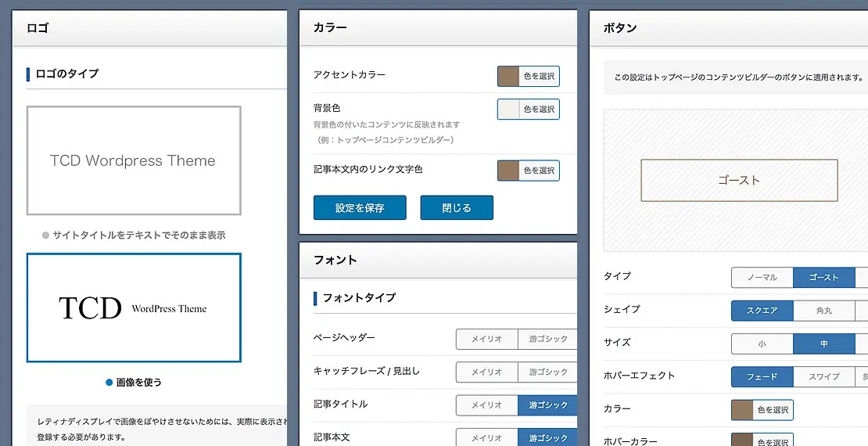Change ホバーエフェクト to スワイプ

[823, 377]
